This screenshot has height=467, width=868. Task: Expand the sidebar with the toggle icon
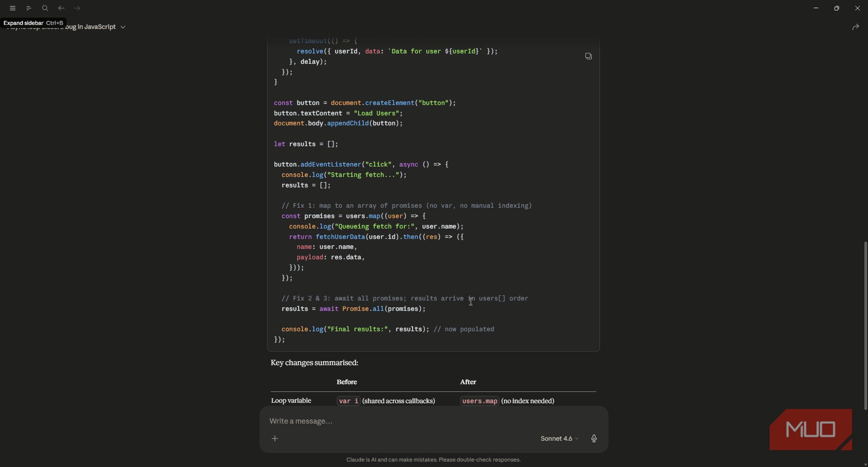point(29,8)
